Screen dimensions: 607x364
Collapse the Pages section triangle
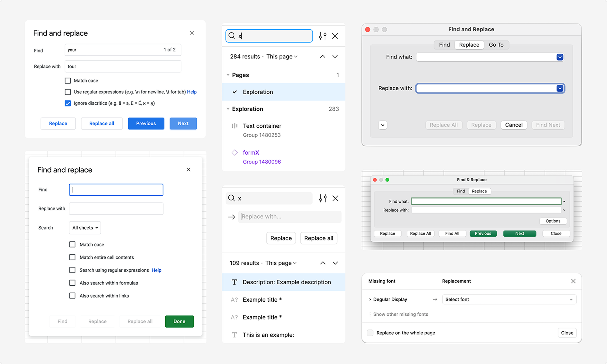[x=228, y=75]
